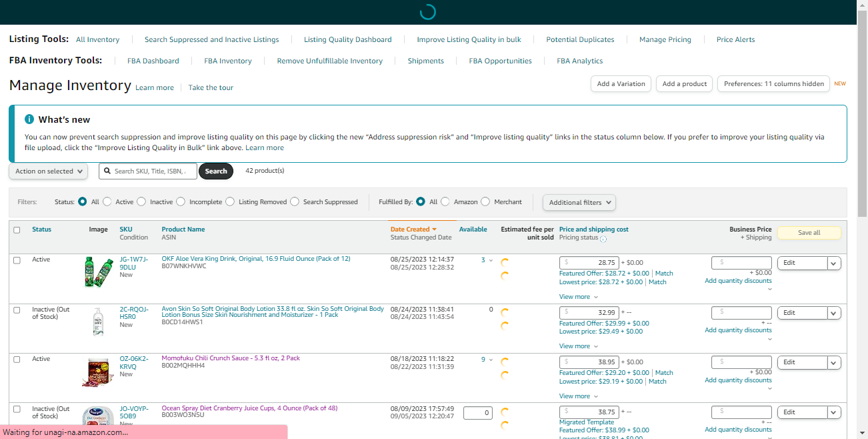This screenshot has height=439, width=868.
Task: Open the Action on selected dropdown
Action: click(48, 171)
